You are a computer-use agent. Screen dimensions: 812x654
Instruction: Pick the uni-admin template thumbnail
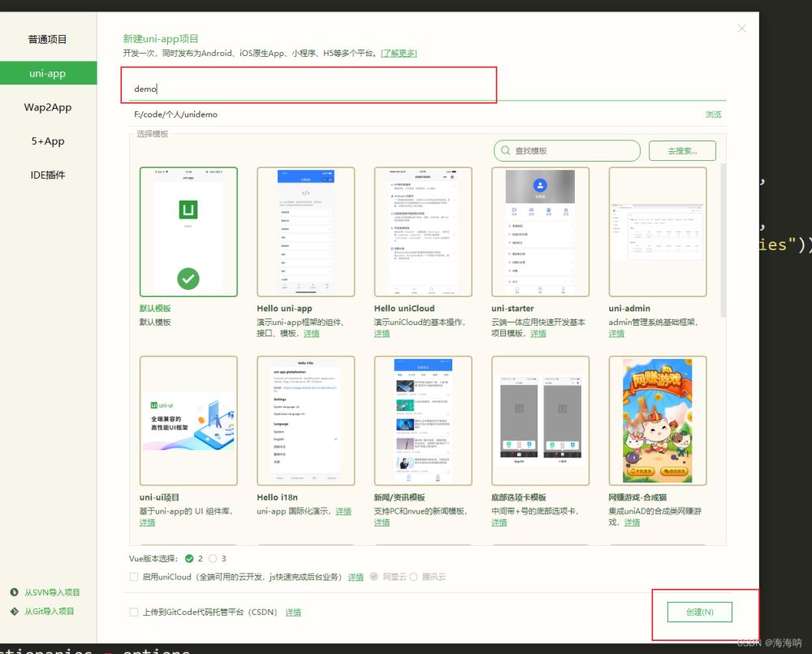click(x=657, y=232)
